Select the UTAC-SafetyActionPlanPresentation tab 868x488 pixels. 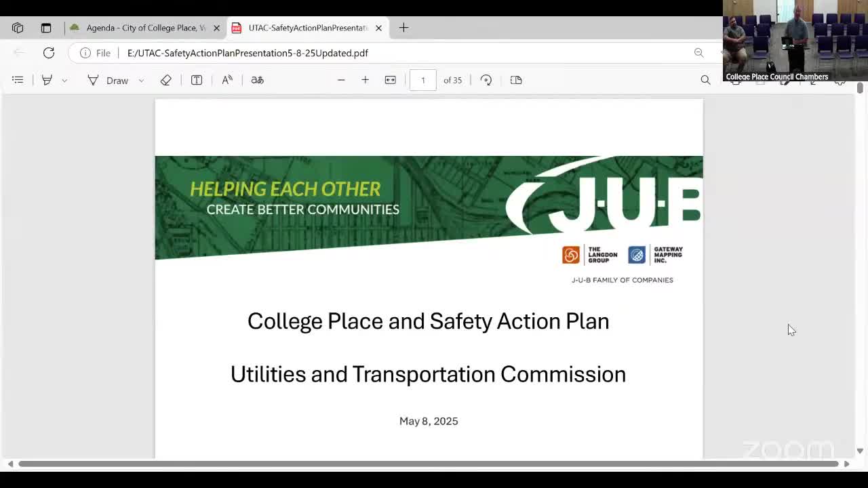[x=307, y=28]
